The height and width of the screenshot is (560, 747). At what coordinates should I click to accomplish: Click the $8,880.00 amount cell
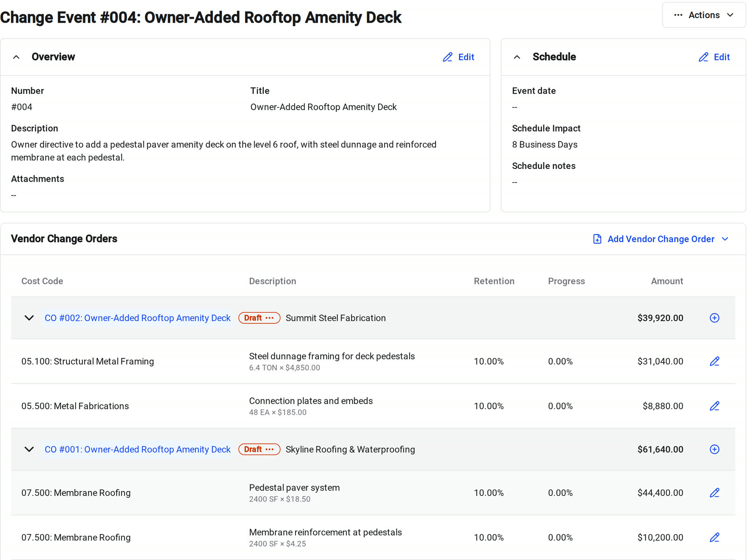[x=662, y=406]
